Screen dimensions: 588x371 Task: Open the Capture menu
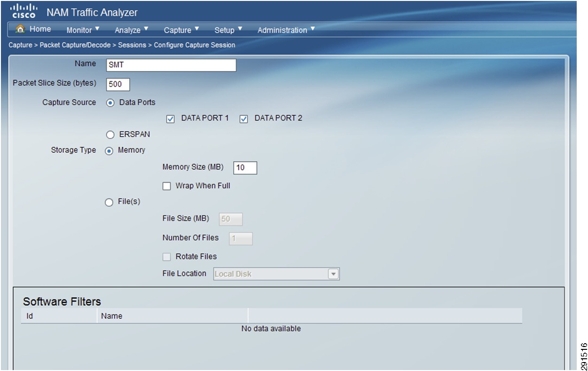181,30
